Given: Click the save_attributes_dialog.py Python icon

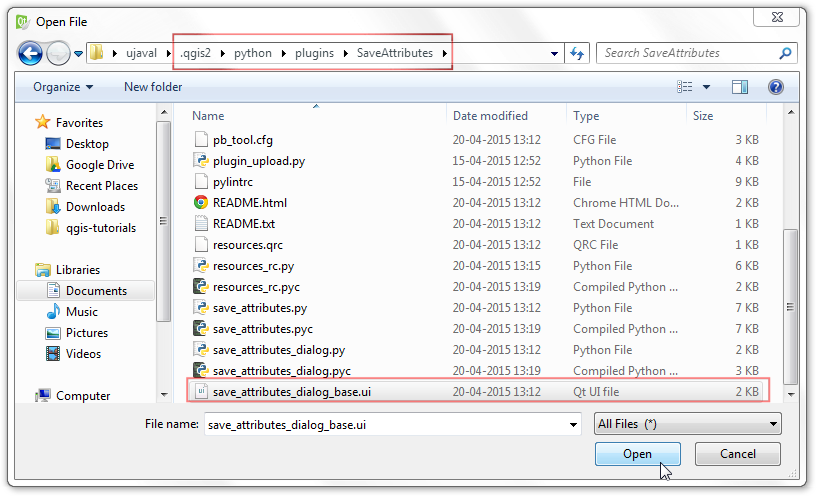Looking at the screenshot, I should [201, 350].
